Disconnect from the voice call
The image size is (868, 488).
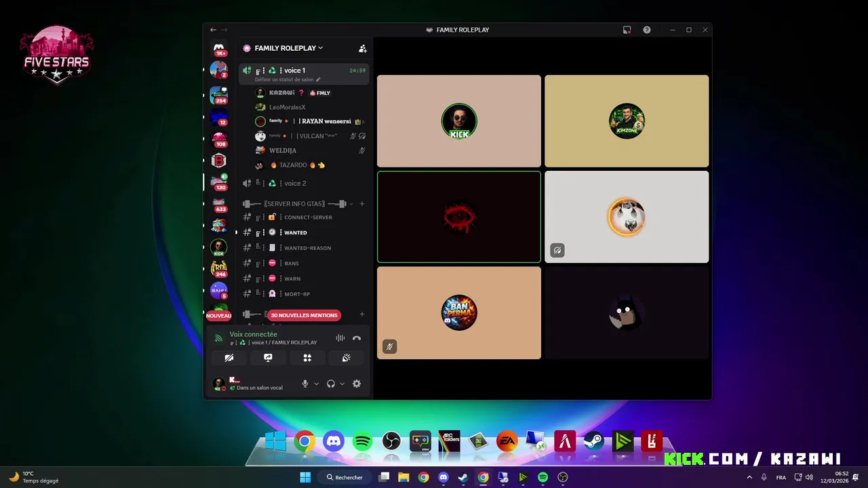[357, 338]
